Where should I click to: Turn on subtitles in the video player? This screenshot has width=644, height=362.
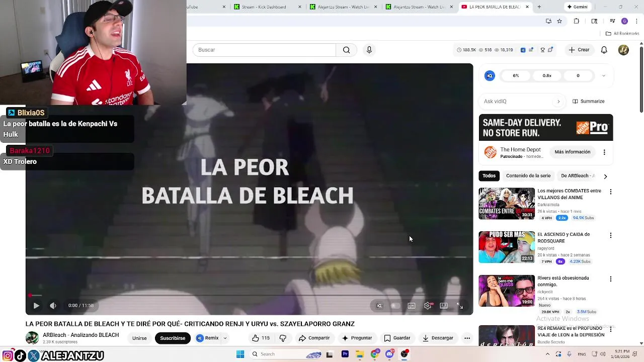tap(412, 306)
